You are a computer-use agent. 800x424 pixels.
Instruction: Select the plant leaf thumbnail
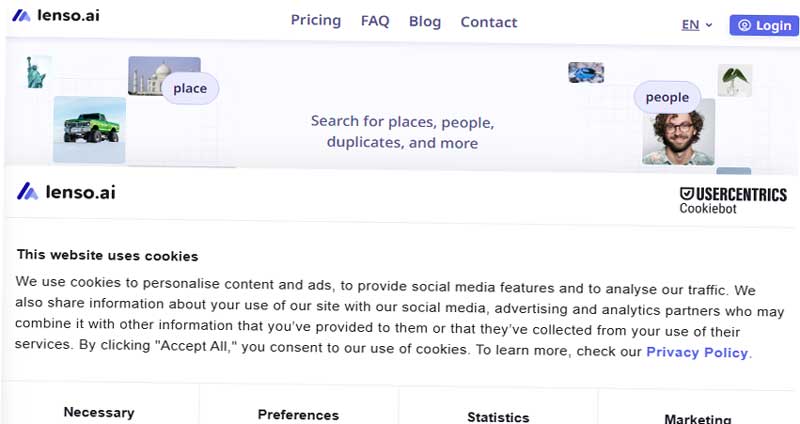tap(735, 80)
